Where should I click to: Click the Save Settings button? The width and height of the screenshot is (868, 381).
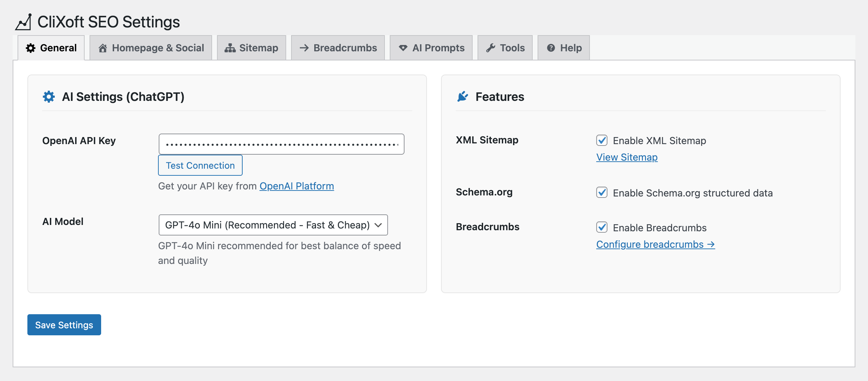(64, 325)
